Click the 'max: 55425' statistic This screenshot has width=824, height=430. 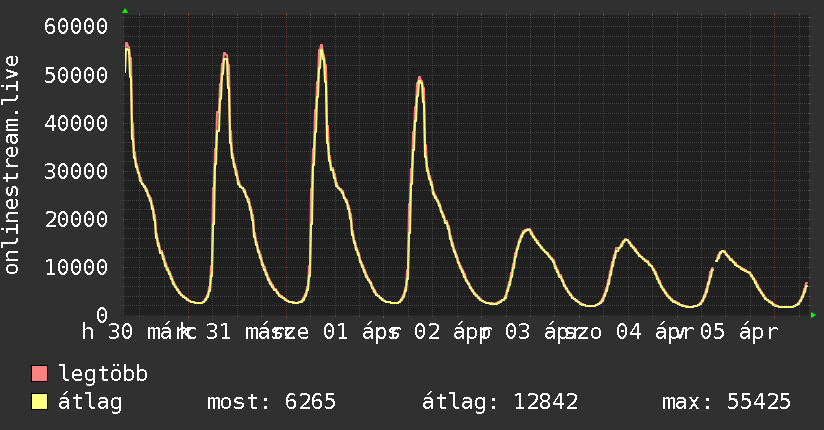coord(726,402)
